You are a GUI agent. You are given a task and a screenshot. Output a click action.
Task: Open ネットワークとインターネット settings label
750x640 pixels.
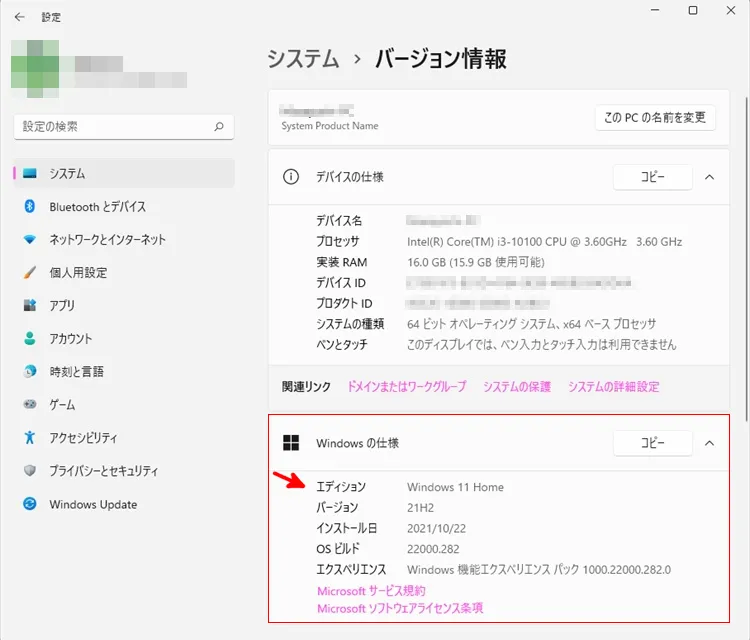108,240
